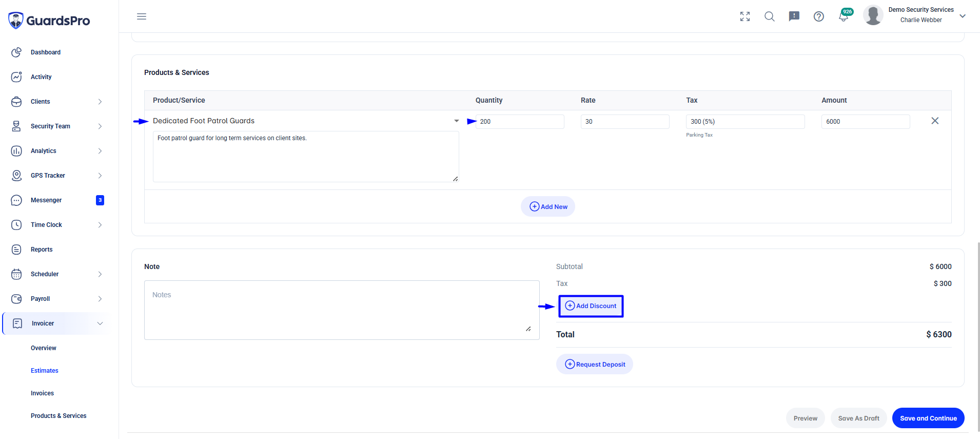Viewport: 980px width, 439px height.
Task: Click the Preview button
Action: tap(806, 418)
